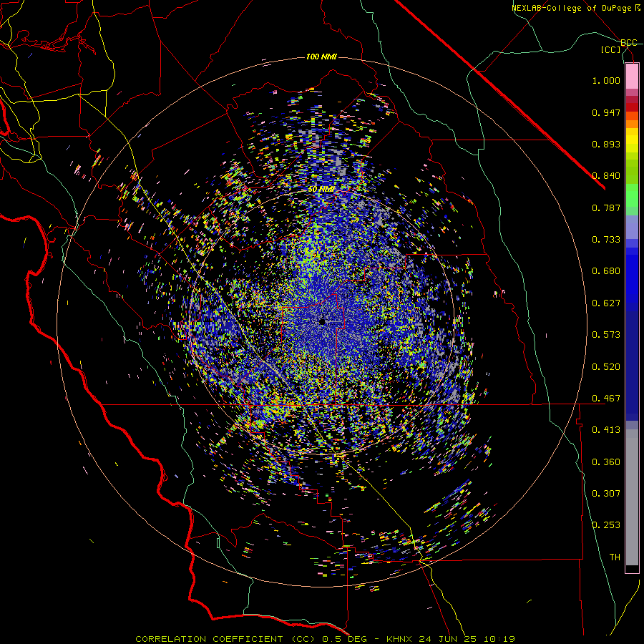The width and height of the screenshot is (644, 644).
Task: Click the pale lavender-blue segment of the color bar
Action: 632,227
